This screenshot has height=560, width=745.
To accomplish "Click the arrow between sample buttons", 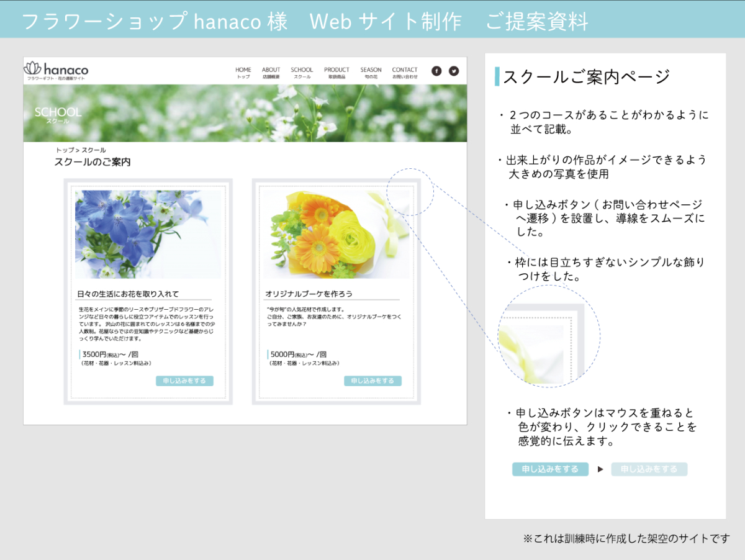I will pyautogui.click(x=600, y=469).
